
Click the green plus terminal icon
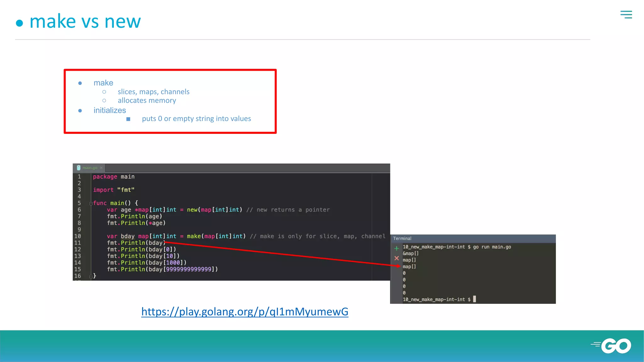tap(397, 248)
